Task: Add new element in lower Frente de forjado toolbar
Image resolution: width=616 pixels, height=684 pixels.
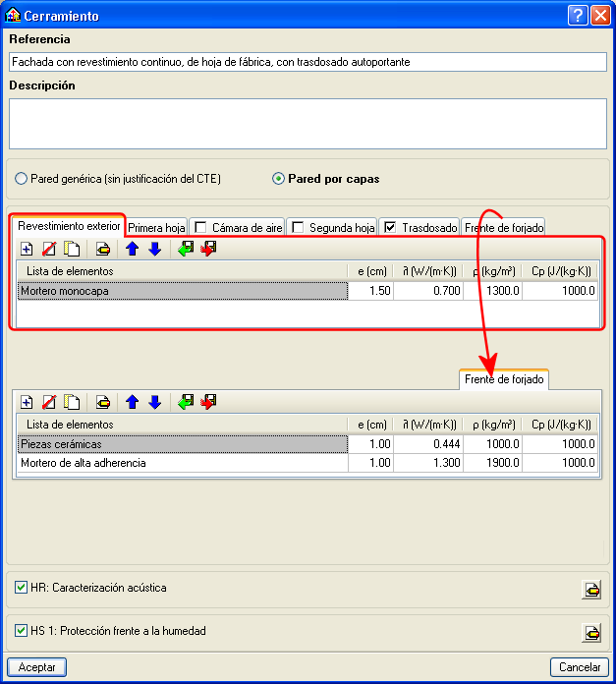Action: point(27,402)
